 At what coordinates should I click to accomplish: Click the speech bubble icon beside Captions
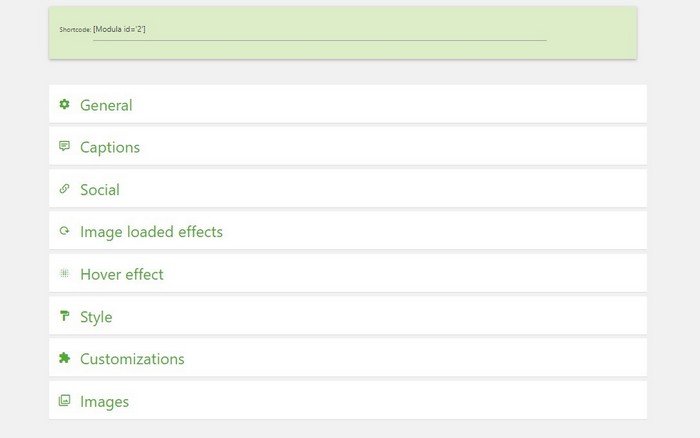64,146
